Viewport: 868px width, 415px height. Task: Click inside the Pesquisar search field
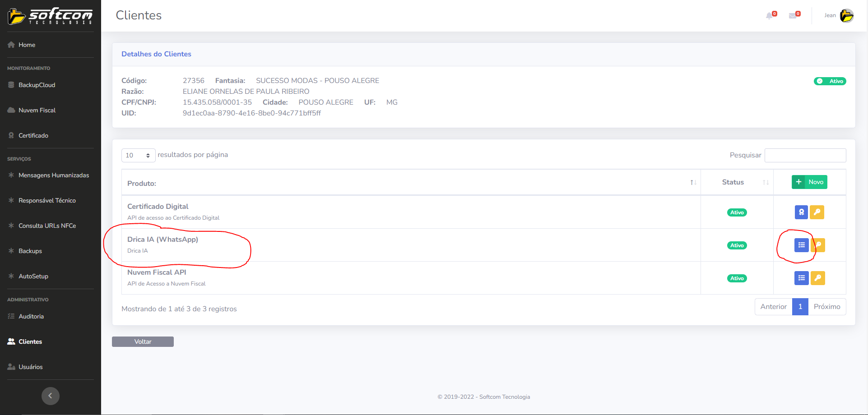[805, 155]
